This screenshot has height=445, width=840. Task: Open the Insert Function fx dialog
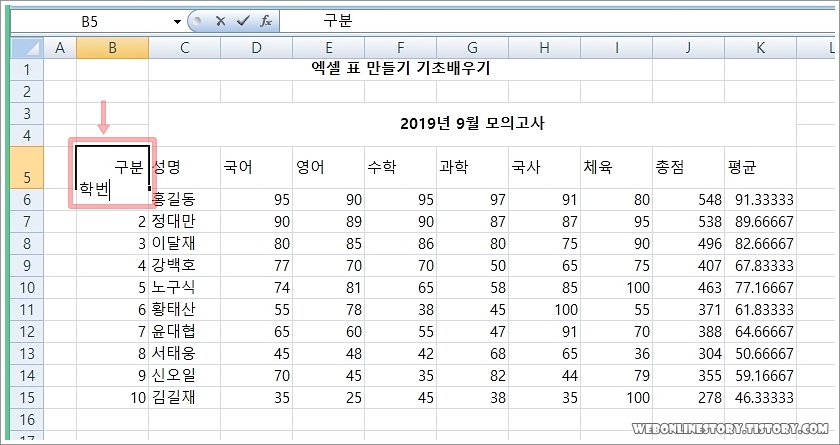pyautogui.click(x=266, y=21)
